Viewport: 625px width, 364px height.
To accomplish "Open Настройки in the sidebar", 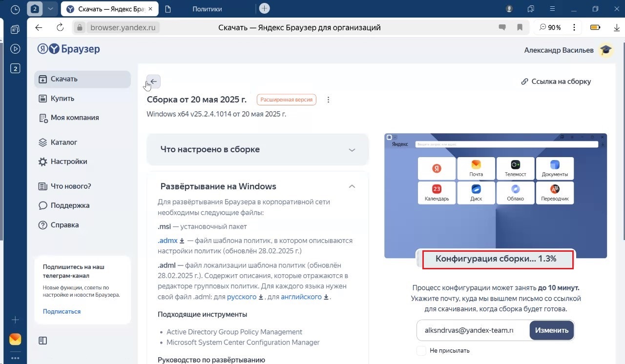I will click(83, 162).
